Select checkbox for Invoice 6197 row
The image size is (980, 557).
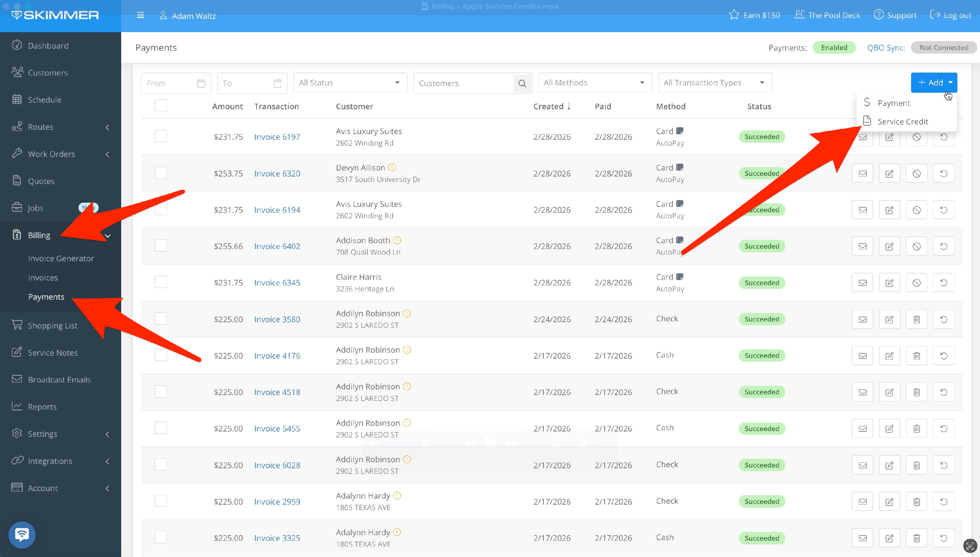tap(160, 136)
